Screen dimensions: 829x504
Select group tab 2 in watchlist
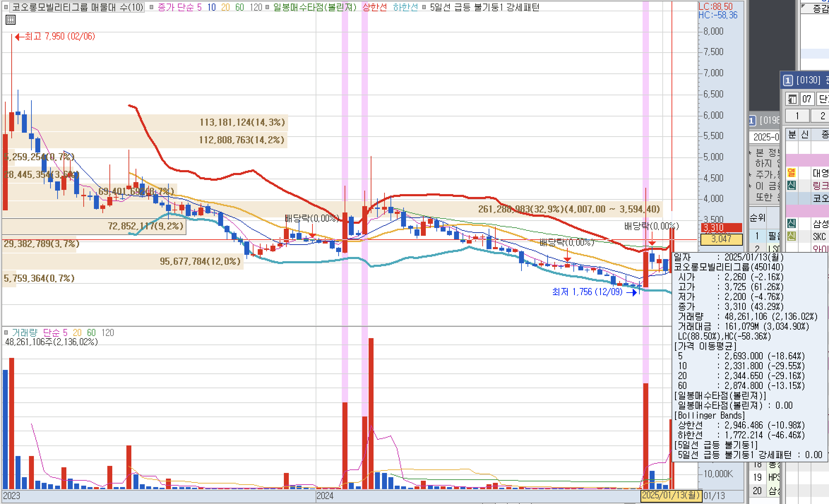tap(822, 116)
